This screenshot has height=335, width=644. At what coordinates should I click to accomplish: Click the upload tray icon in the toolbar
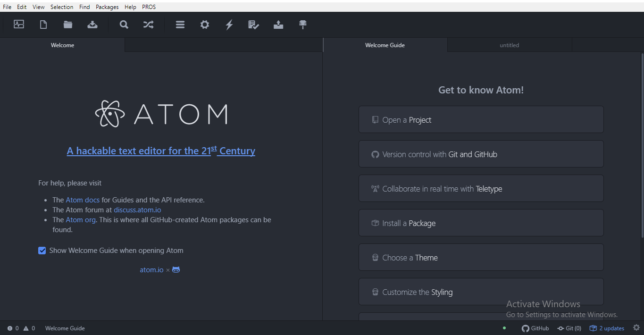coord(278,25)
